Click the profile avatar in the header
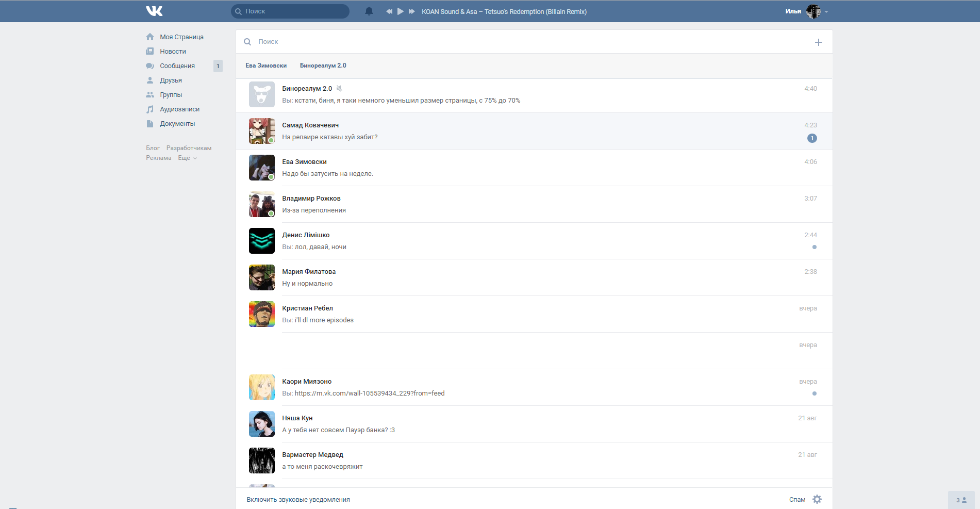980x509 pixels. 813,11
